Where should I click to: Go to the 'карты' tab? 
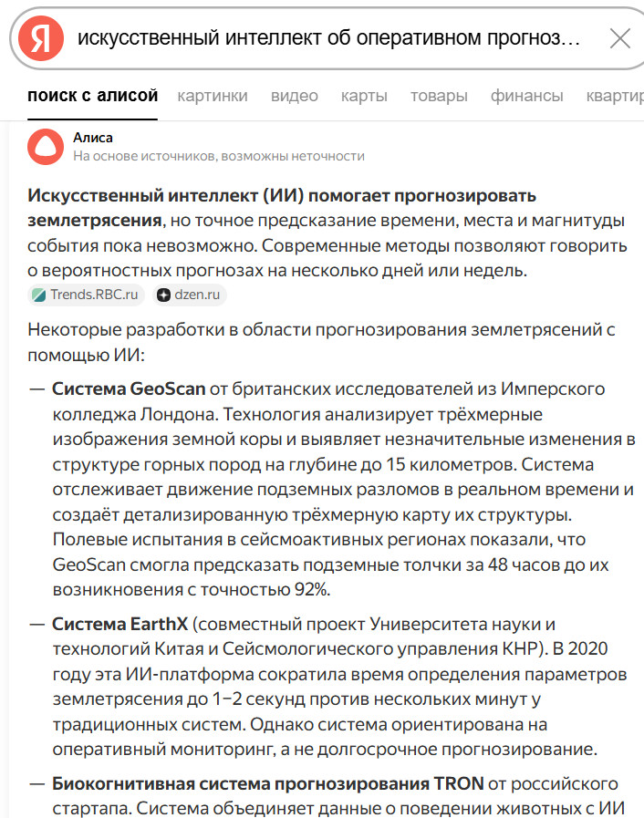tap(364, 96)
